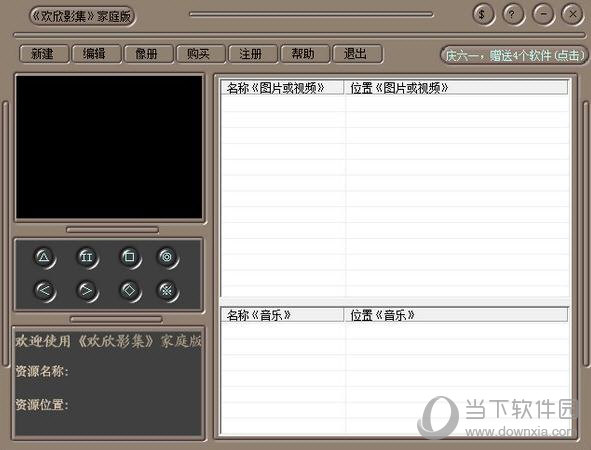
Task: Click the 资源名称 label
Action: coord(42,371)
